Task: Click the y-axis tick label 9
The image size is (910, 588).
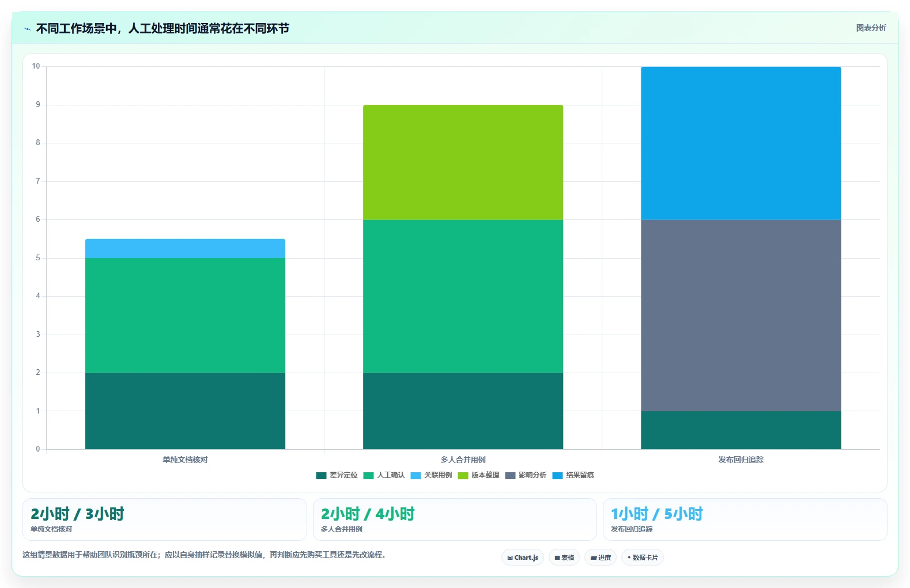Action: pyautogui.click(x=38, y=105)
